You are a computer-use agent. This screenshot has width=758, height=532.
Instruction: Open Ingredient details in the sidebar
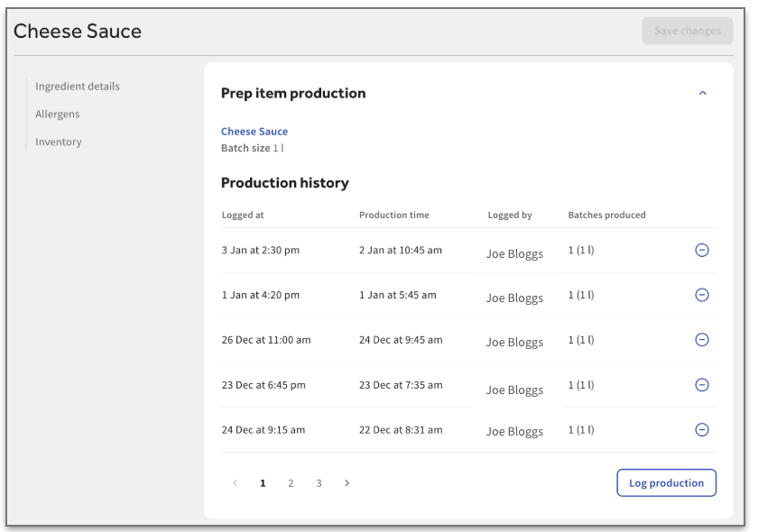[x=78, y=87]
